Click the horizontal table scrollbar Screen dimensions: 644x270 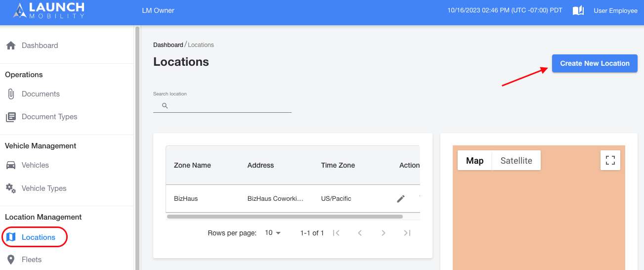coord(285,217)
